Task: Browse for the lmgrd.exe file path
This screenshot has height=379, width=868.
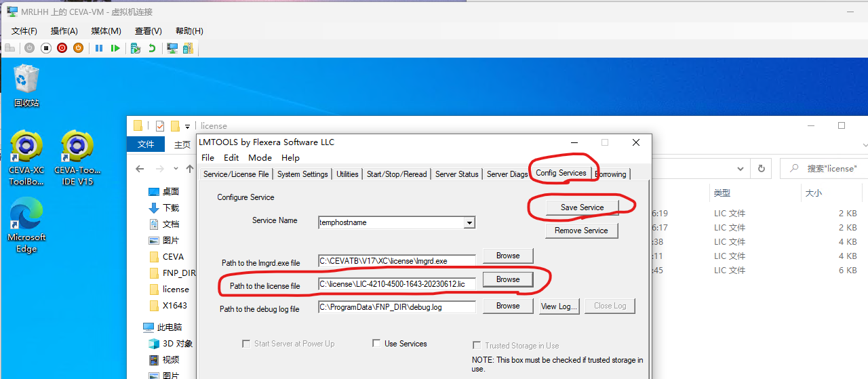Action: (x=508, y=256)
